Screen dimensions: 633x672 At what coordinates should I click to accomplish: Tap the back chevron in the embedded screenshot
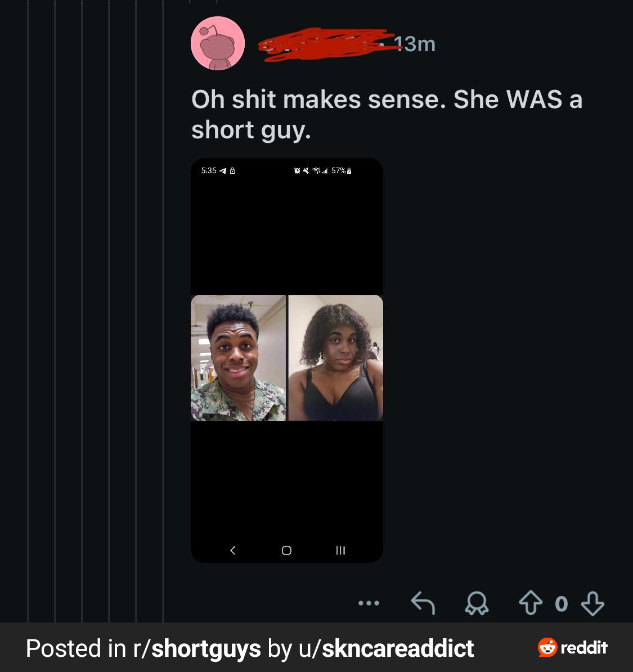(233, 550)
